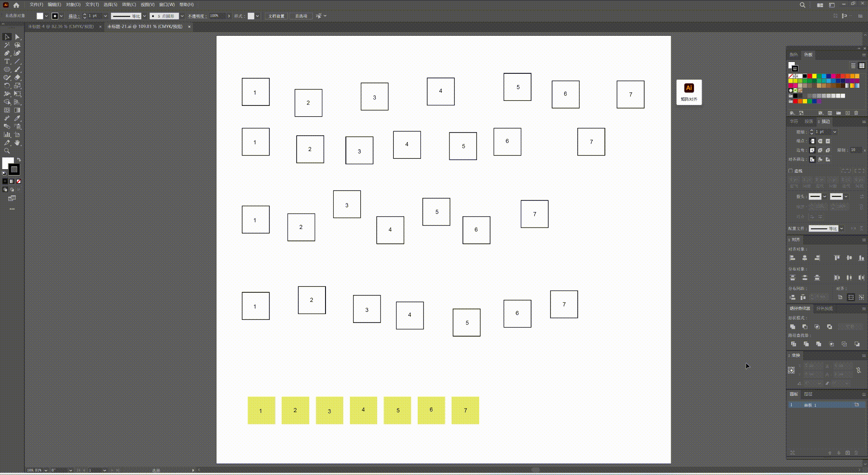Click the 首选项 preferences button
The image size is (868, 475).
(x=301, y=16)
